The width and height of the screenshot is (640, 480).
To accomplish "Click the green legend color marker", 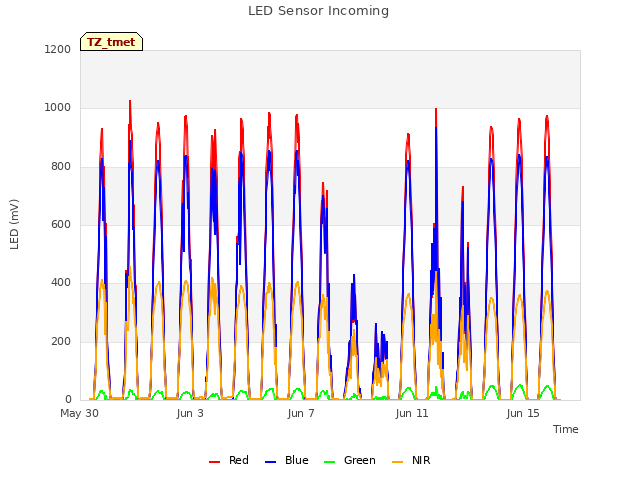I will click(329, 462).
